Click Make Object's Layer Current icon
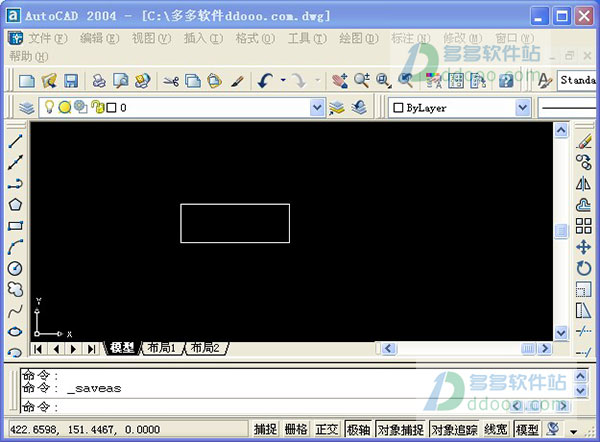The image size is (600, 442). tap(337, 108)
